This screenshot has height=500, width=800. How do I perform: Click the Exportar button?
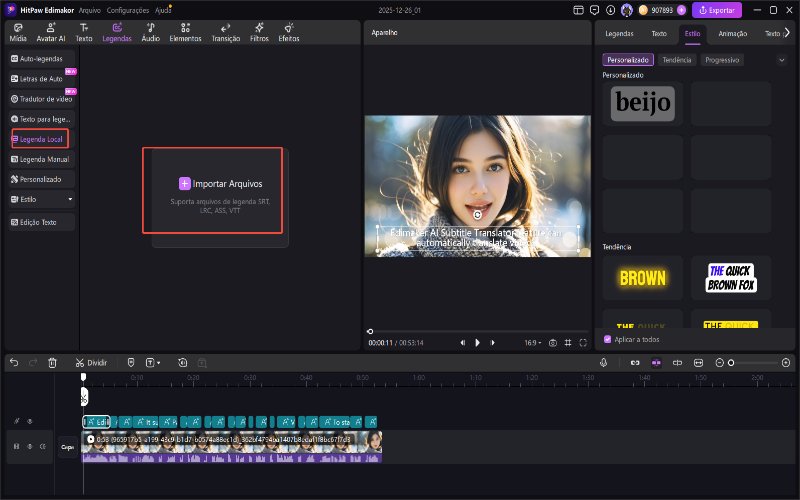(717, 10)
